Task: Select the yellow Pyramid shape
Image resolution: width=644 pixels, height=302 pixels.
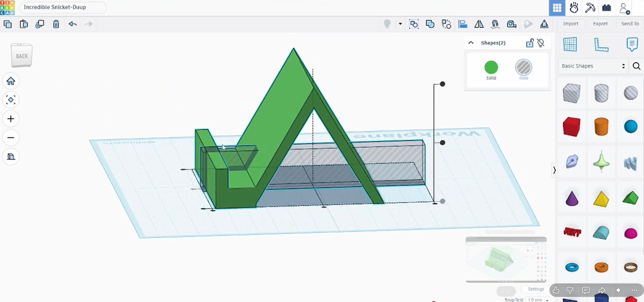Action: pyautogui.click(x=601, y=199)
